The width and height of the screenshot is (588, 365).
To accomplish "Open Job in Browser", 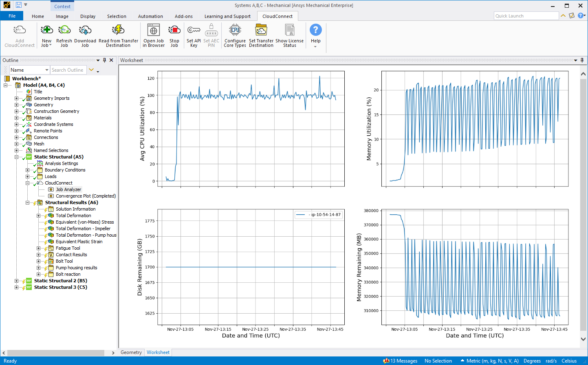I will [x=154, y=36].
